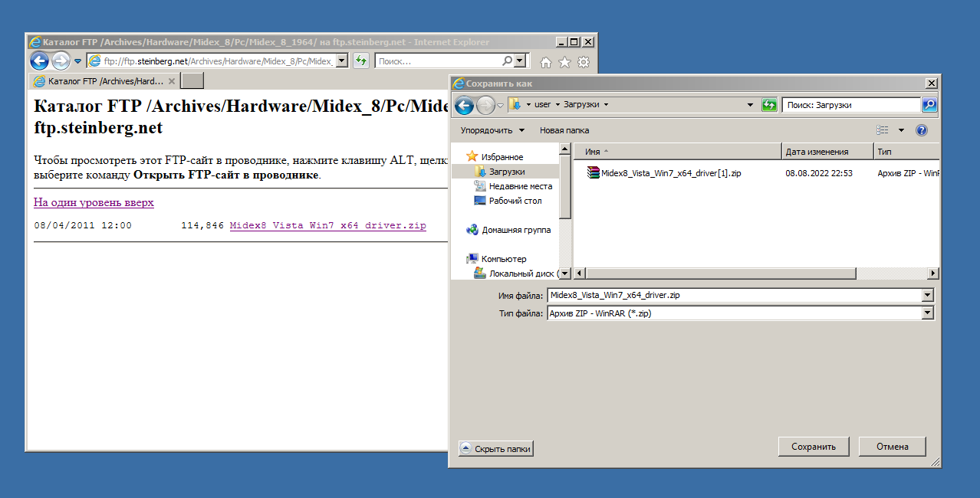Open view options dropdown arrow
Image resolution: width=980 pixels, height=498 pixels.
click(x=902, y=130)
